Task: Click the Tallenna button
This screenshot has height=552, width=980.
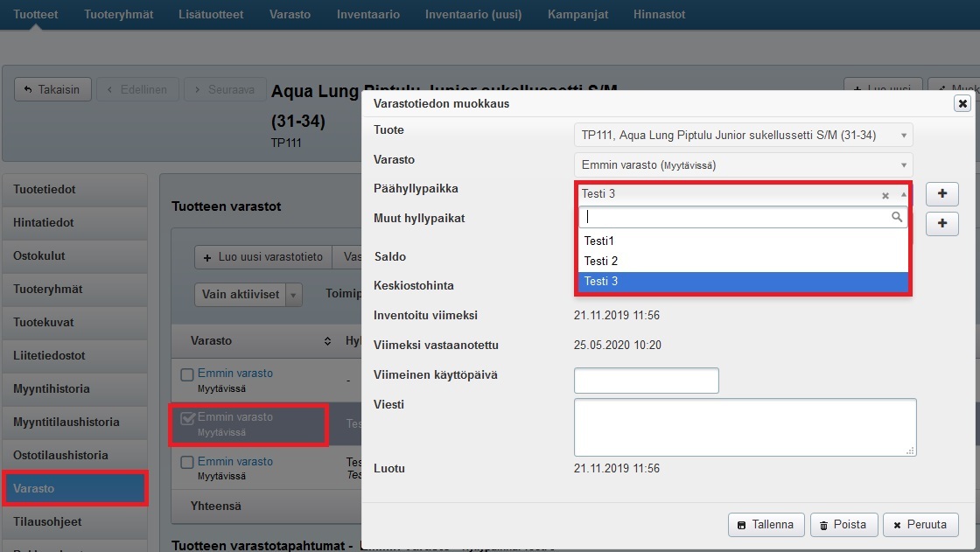Action: [x=766, y=525]
